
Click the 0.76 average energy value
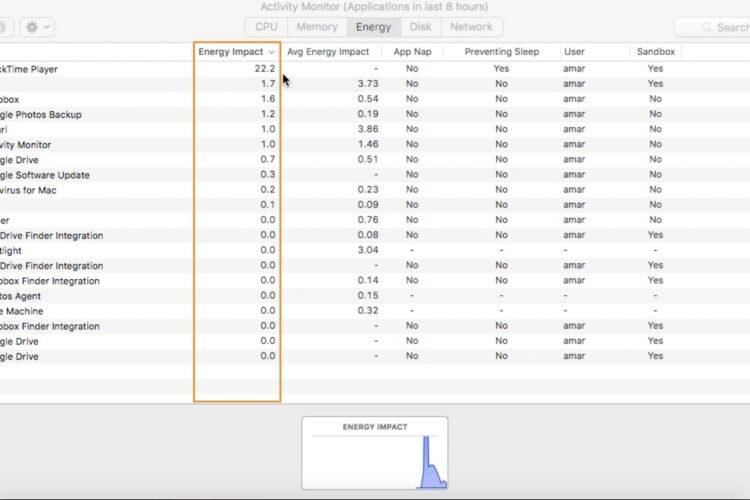pos(368,220)
